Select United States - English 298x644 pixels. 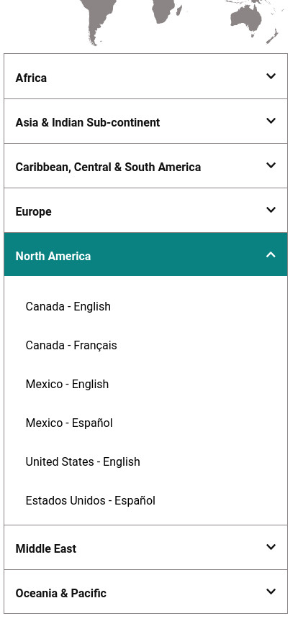pos(83,461)
